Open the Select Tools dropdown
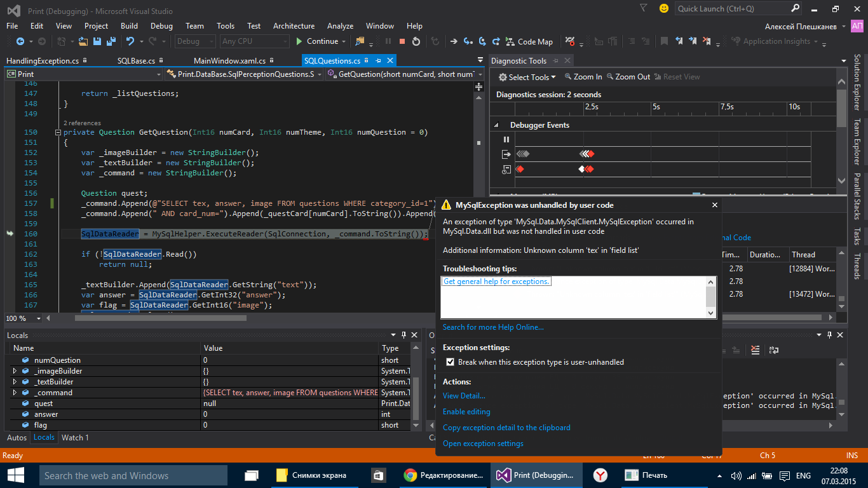This screenshot has height=488, width=868. coord(527,77)
